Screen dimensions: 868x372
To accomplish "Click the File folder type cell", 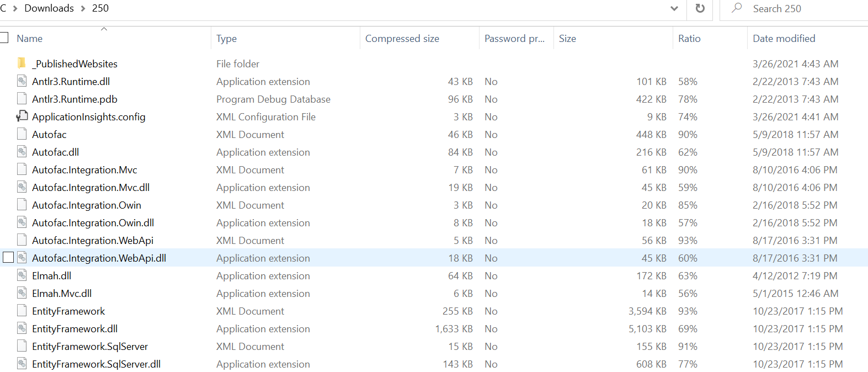I will tap(238, 64).
